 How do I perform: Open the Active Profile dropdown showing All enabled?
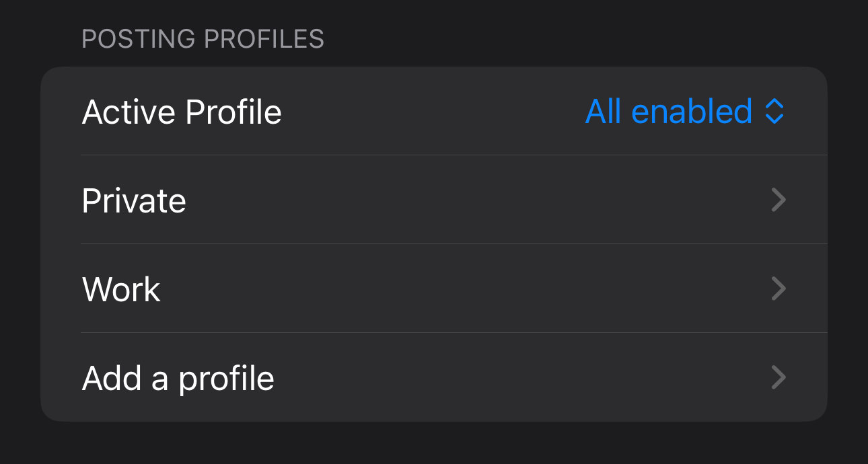[x=684, y=112]
